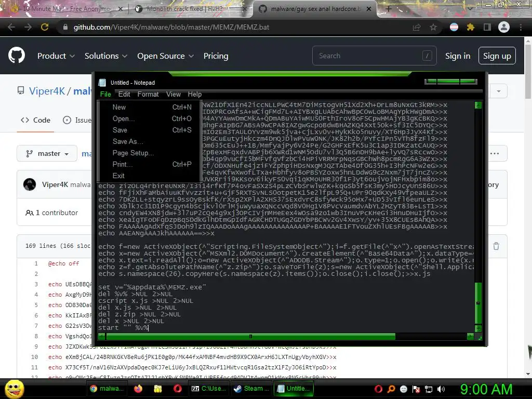Open Chrome profile avatar
The height and width of the screenshot is (399, 532).
(504, 27)
